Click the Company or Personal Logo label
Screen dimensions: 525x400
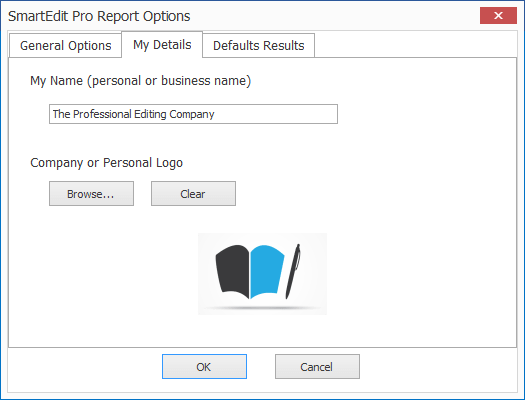point(106,163)
